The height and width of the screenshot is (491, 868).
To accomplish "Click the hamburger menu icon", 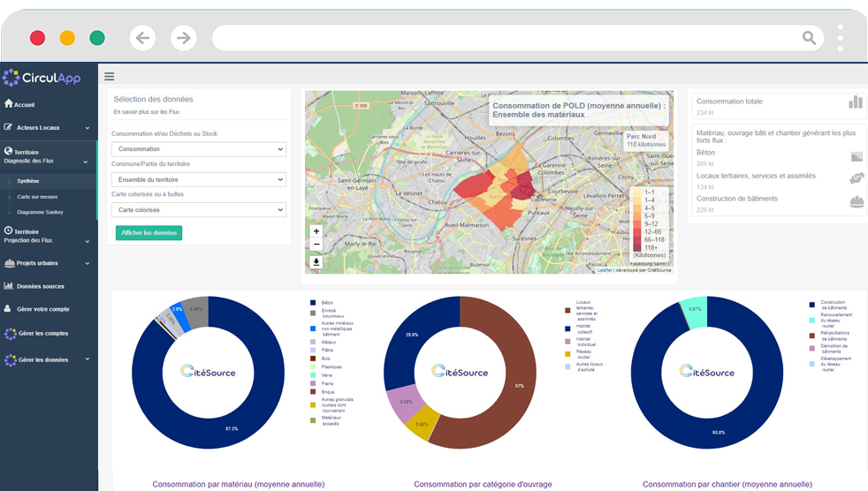I will (110, 77).
